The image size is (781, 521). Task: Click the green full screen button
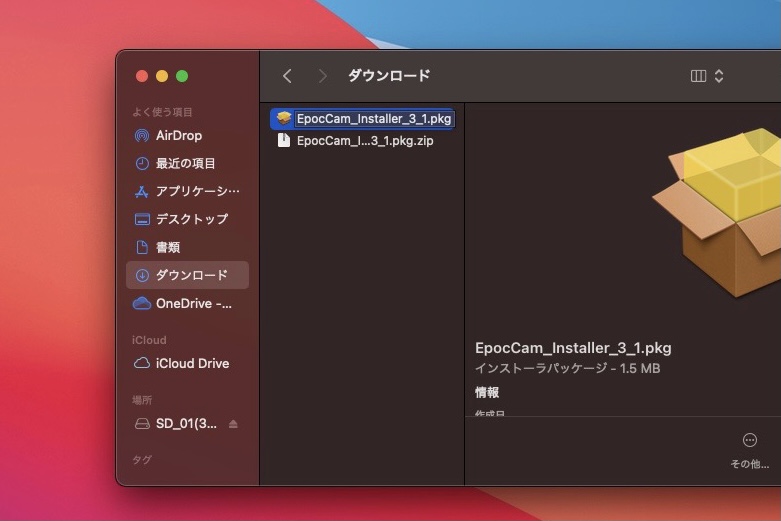point(182,76)
